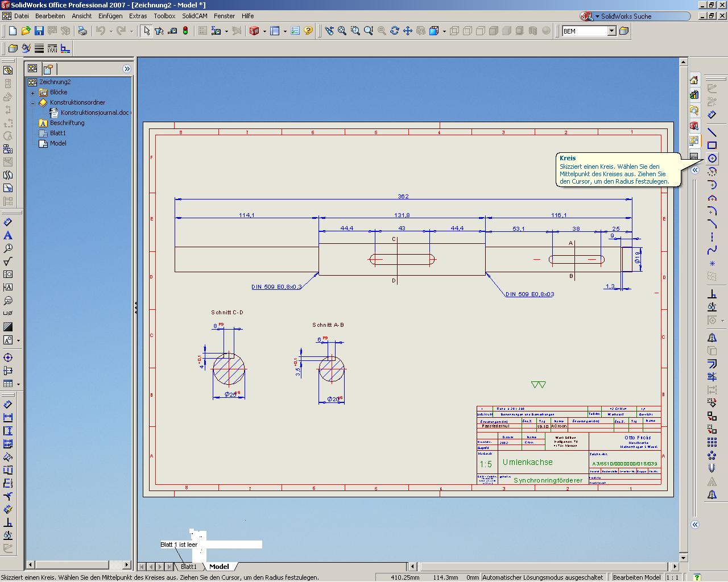This screenshot has width=728, height=582.
Task: Activate the Pan view tool
Action: pyautogui.click(x=408, y=31)
